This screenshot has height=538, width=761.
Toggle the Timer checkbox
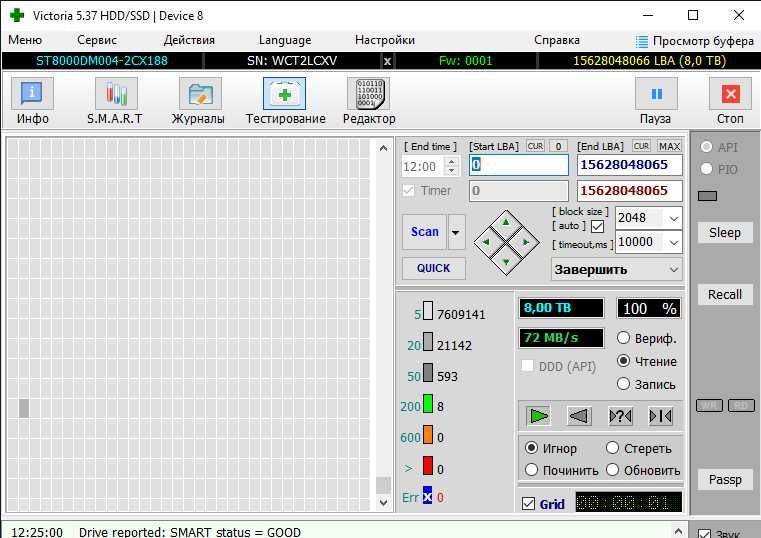409,191
